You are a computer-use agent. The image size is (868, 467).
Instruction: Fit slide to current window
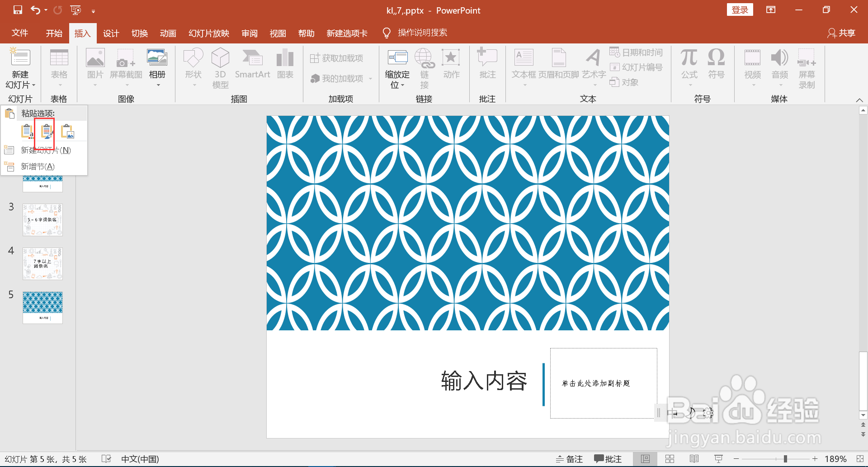(860, 459)
